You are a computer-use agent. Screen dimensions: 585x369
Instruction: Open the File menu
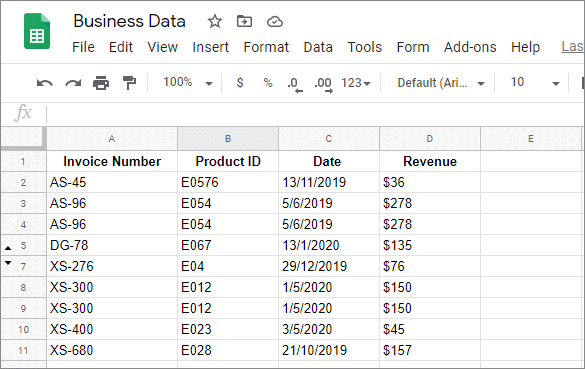pos(83,47)
